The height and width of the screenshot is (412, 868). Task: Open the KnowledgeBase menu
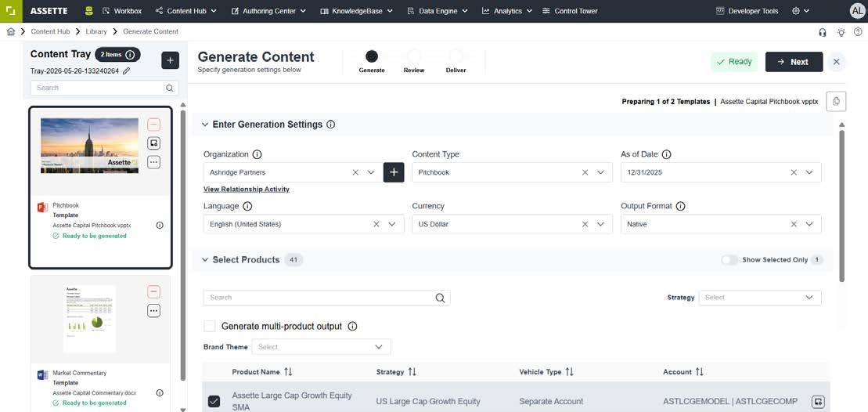coord(356,10)
